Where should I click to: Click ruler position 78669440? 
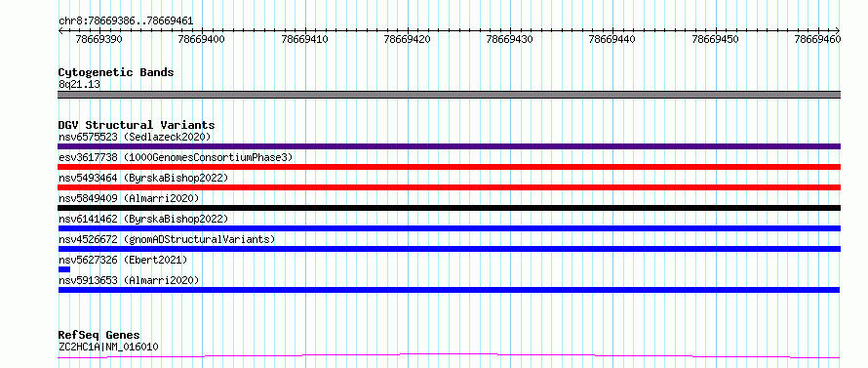612,39
